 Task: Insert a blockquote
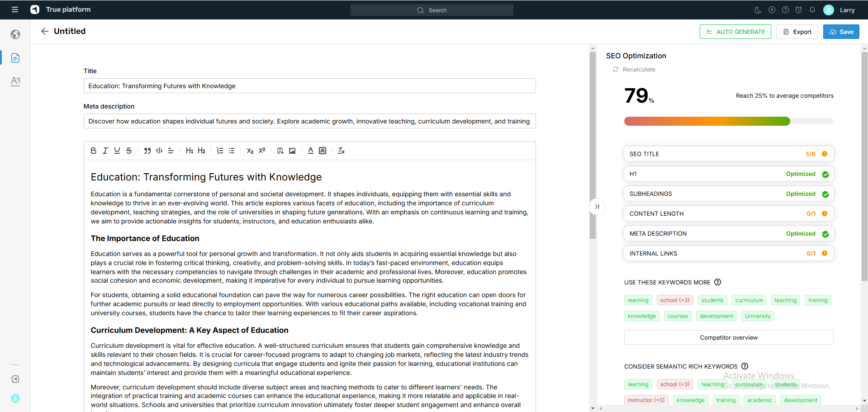click(x=147, y=151)
